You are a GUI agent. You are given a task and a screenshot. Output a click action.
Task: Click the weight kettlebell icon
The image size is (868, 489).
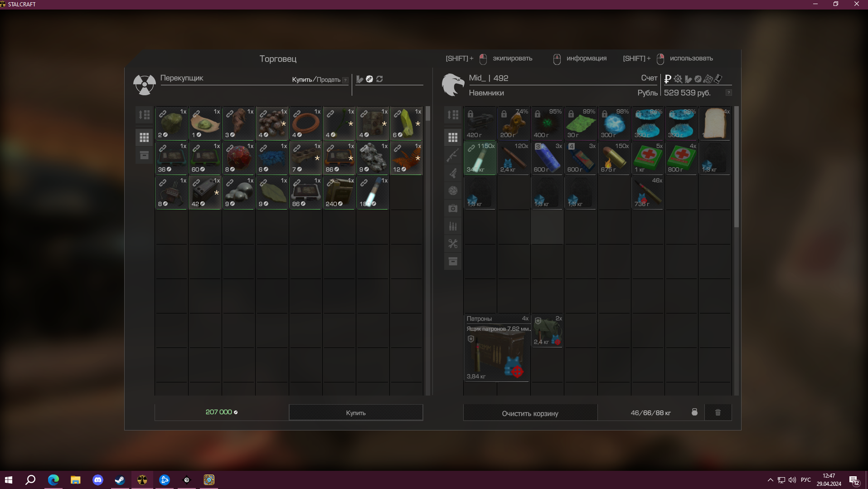pos(694,412)
